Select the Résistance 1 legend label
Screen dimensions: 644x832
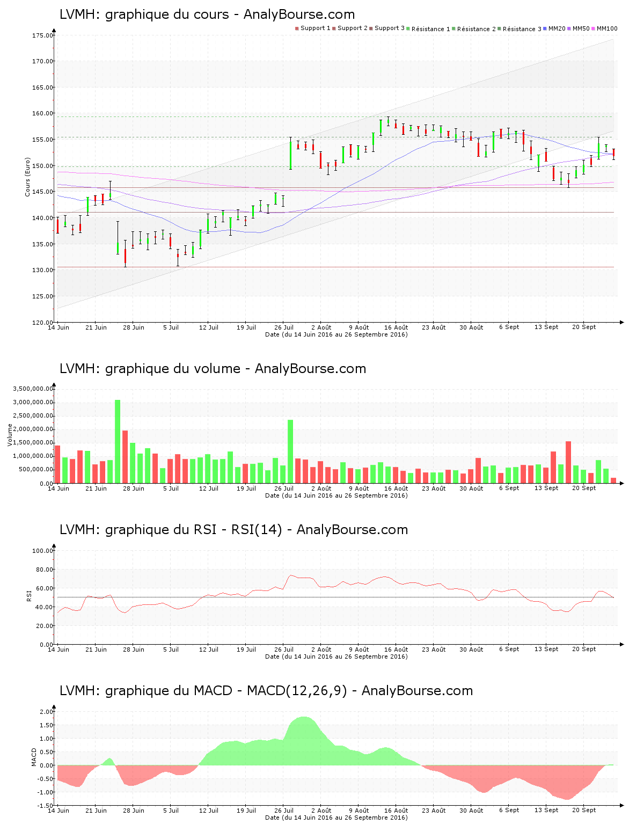(430, 29)
